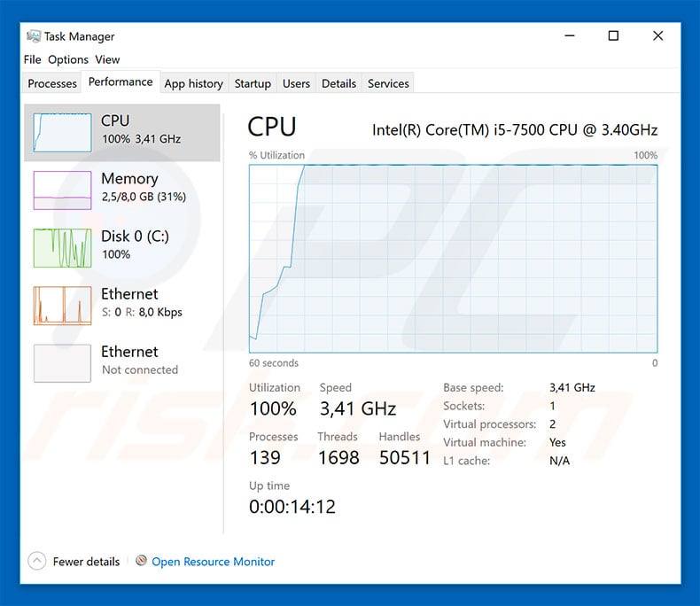Click the Virtual machine Yes value
Screen dimensions: 700x606
tap(557, 442)
